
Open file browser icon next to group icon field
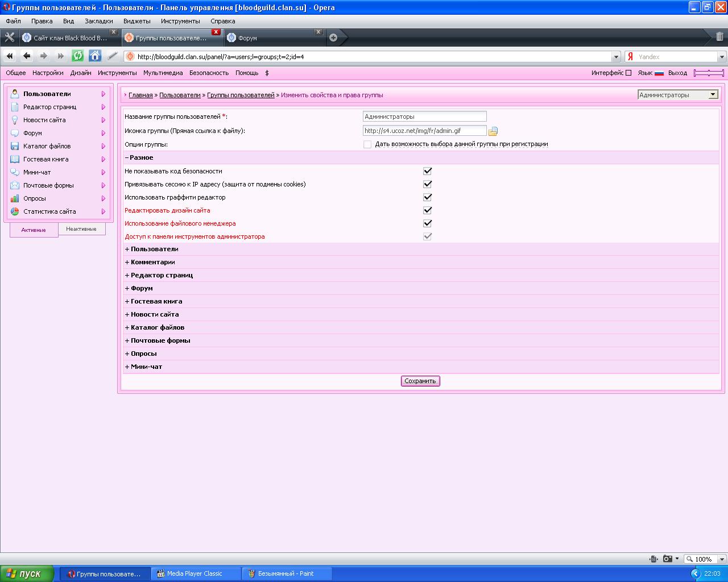coord(493,131)
